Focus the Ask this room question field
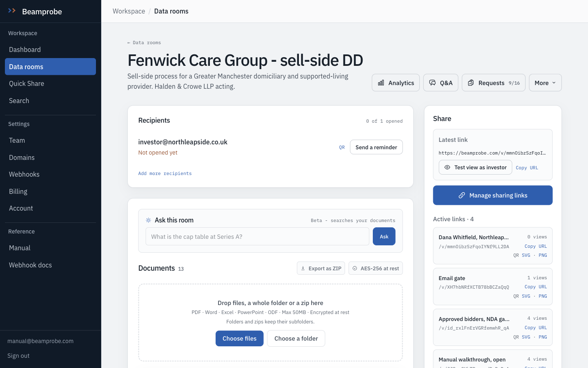Screen dimensions: 588x368 tap(257, 236)
